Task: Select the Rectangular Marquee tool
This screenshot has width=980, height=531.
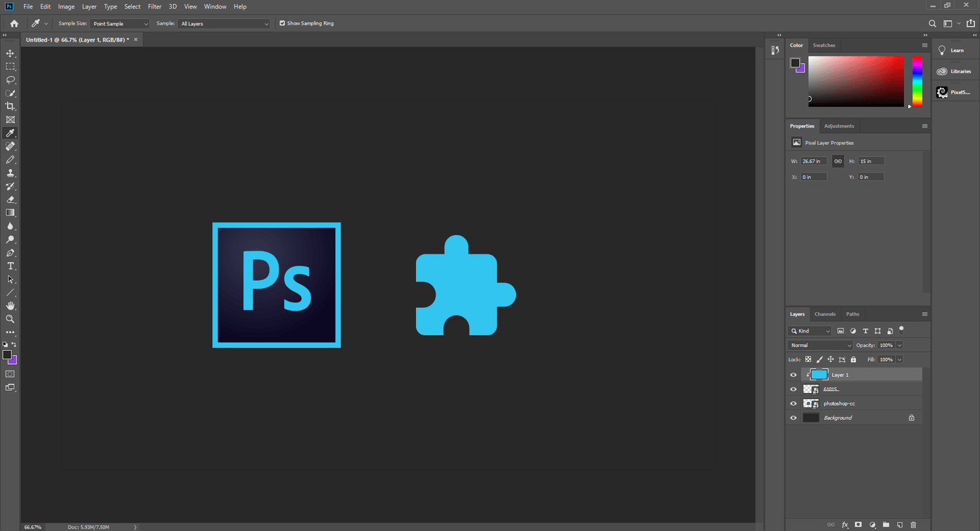Action: click(11, 66)
